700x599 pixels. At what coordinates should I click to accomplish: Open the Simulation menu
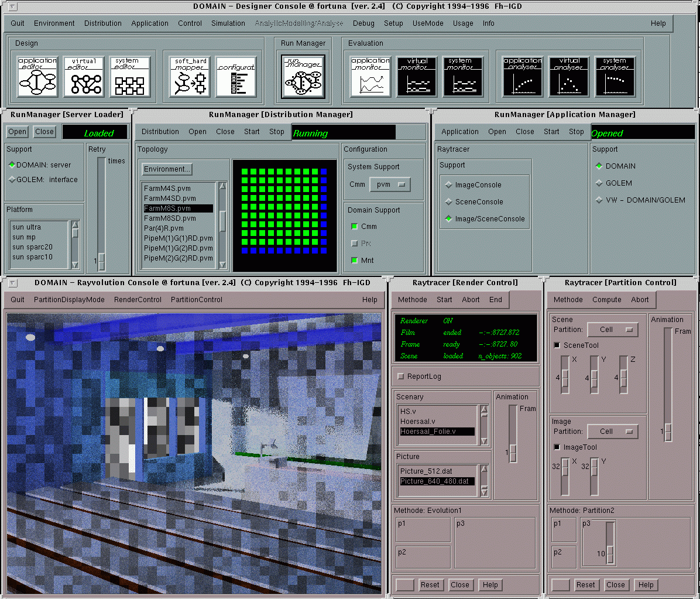[228, 23]
